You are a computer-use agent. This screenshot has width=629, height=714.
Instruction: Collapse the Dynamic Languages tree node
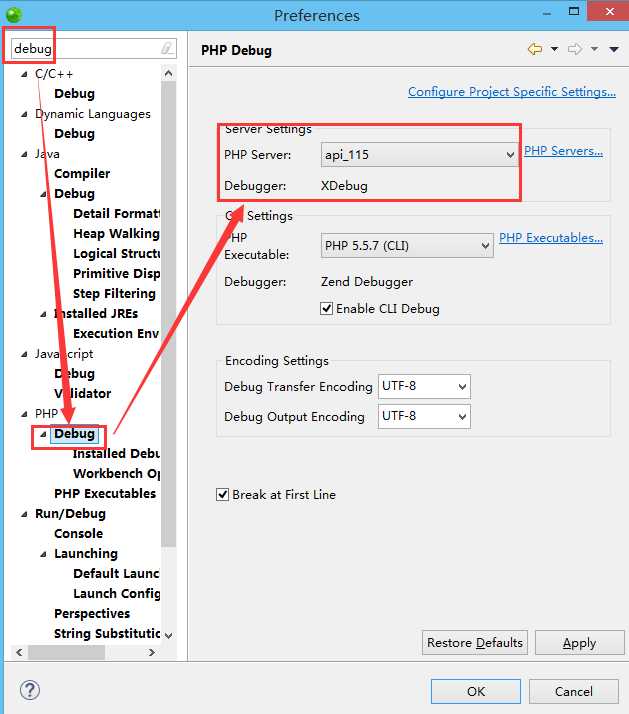click(x=24, y=114)
